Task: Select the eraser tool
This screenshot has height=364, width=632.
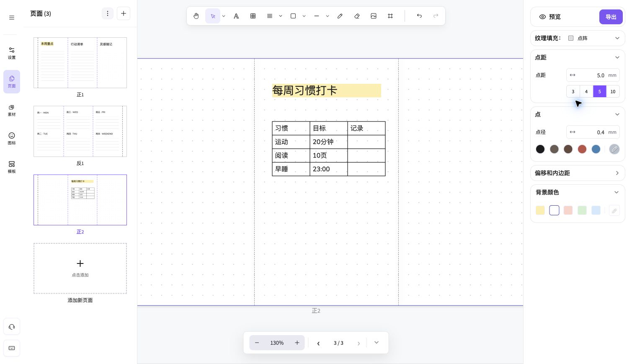Action: (x=357, y=16)
